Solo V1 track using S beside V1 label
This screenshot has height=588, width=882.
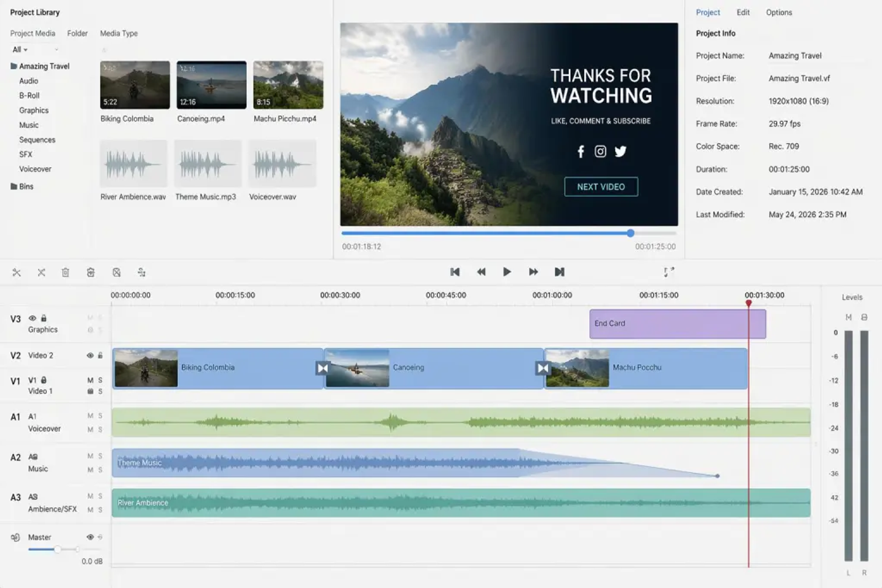pyautogui.click(x=100, y=380)
